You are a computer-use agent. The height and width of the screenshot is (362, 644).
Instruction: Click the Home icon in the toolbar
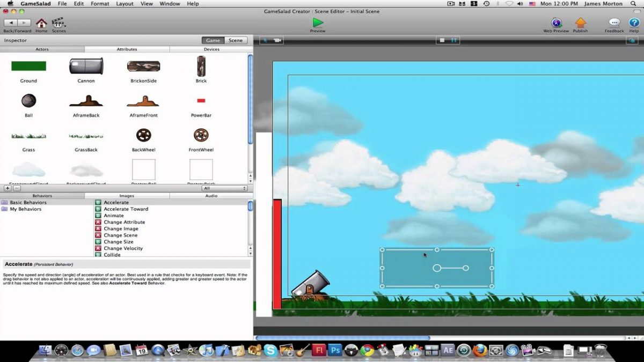point(41,23)
